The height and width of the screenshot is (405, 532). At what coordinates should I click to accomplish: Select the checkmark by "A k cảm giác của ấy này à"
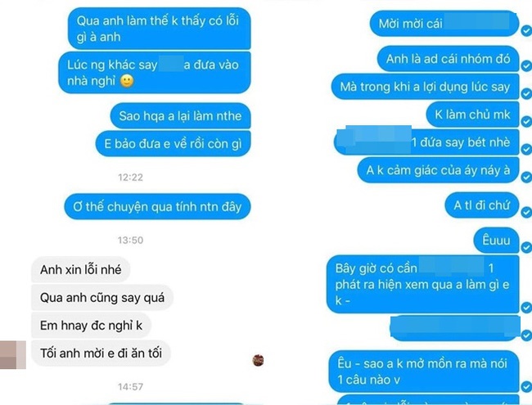point(526,177)
